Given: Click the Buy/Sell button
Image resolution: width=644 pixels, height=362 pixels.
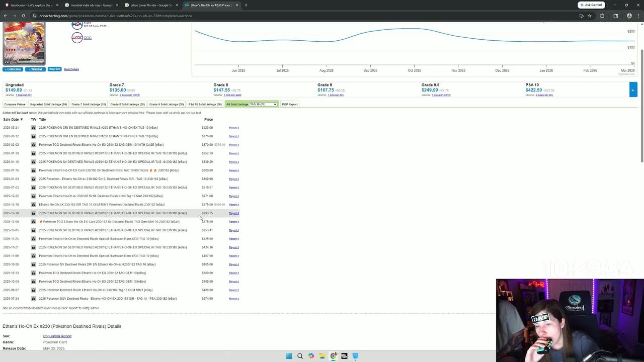Looking at the screenshot, I should click(54, 69).
